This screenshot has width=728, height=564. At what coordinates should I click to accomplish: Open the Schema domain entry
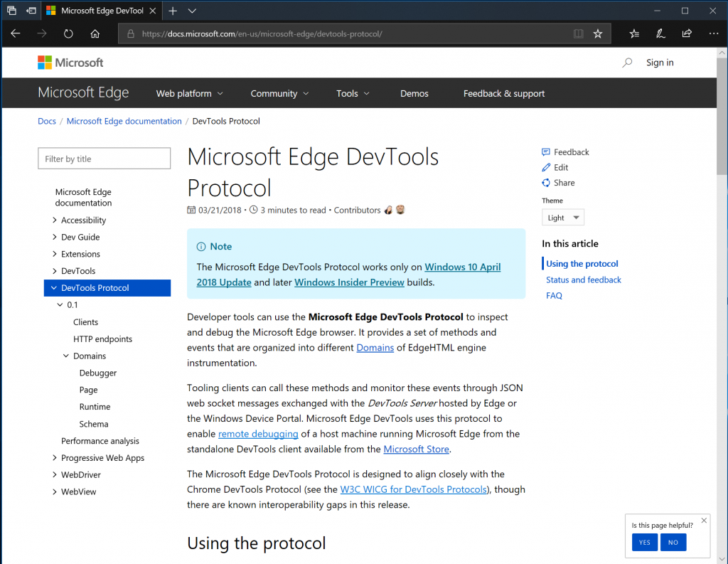point(94,424)
